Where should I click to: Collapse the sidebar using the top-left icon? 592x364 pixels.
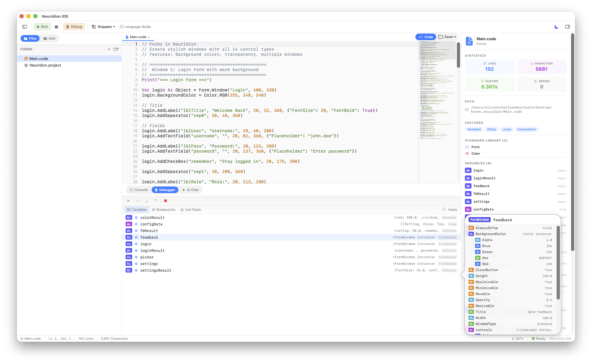click(25, 27)
